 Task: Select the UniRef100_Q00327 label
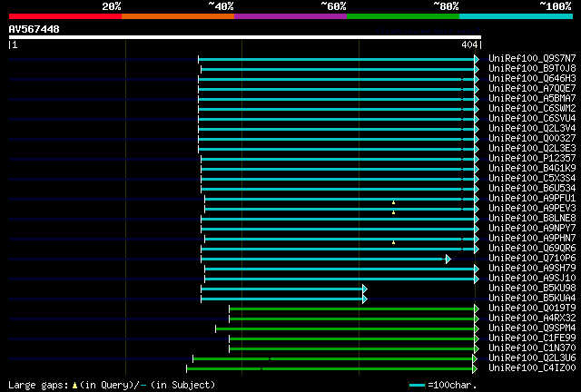[x=532, y=138]
